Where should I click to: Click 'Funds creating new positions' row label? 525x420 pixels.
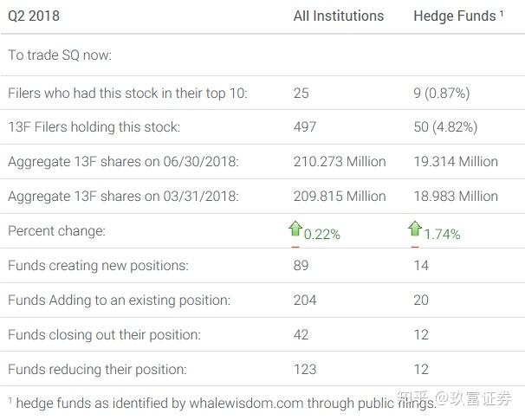98,265
